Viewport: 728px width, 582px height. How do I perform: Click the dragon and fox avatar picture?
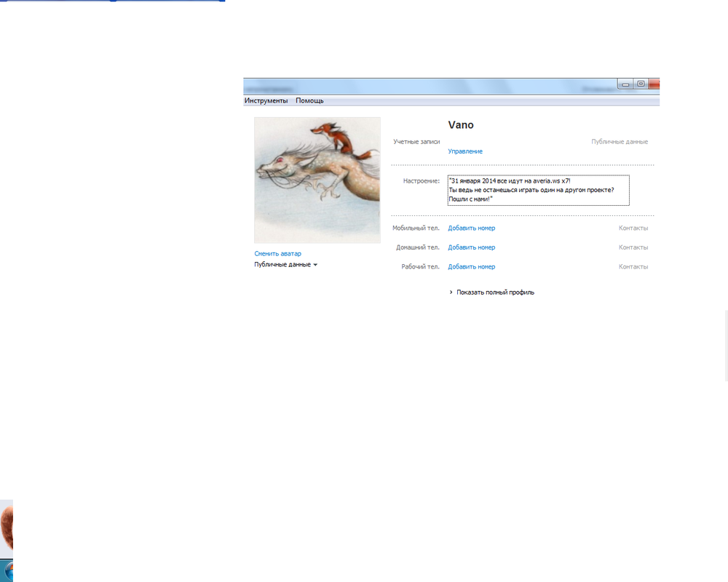point(317,180)
